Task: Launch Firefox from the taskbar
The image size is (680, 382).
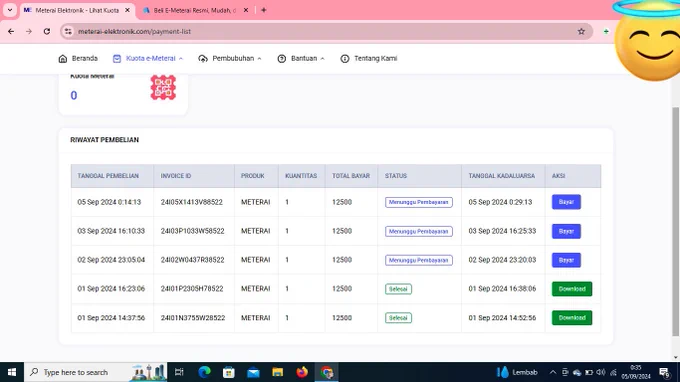Action: click(302, 372)
